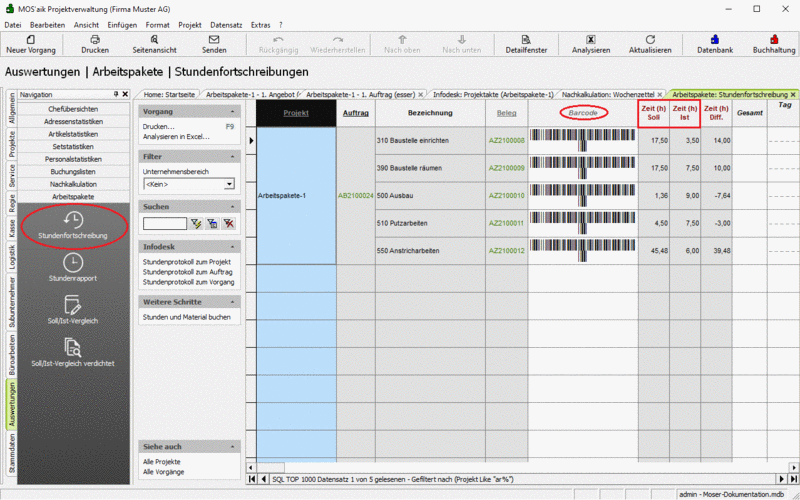Close the Nachkalkulation Wochenzettel tab
Viewport: 800px width, 500px height.
point(660,95)
